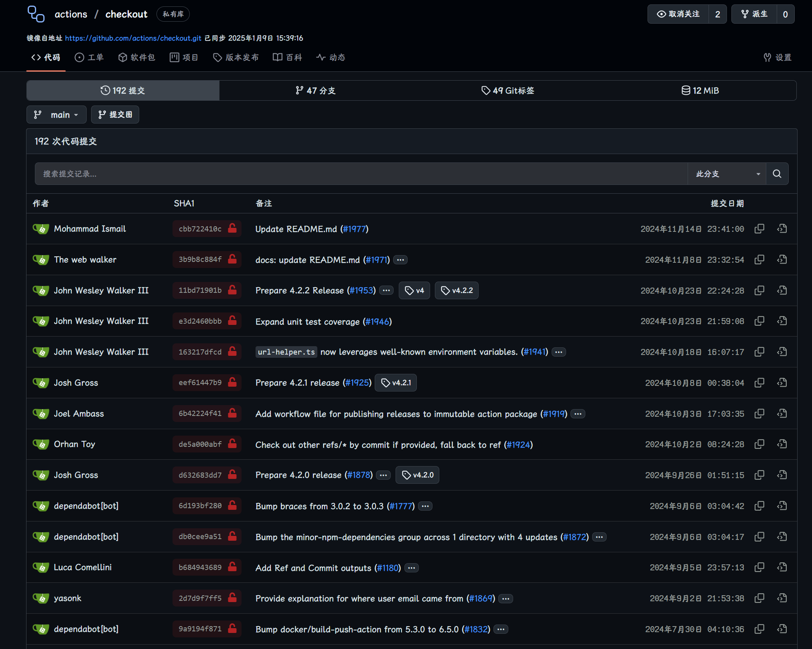Focus the commit search input field
The width and height of the screenshot is (812, 649).
click(361, 174)
